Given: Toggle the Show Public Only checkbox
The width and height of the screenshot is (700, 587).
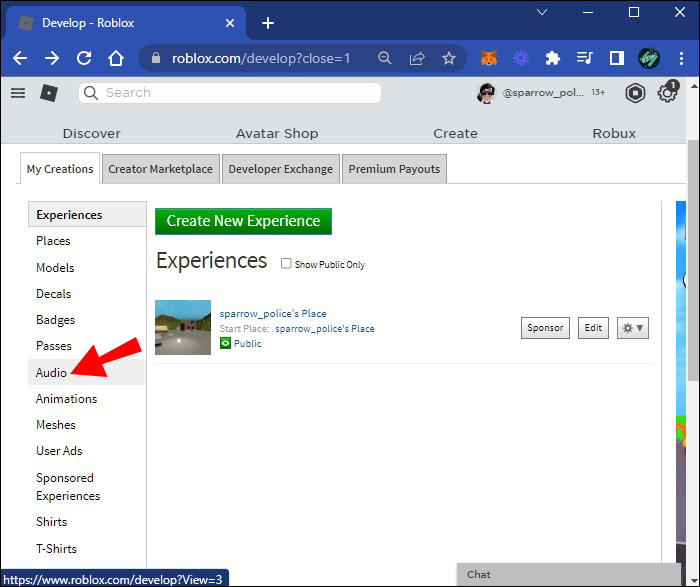Looking at the screenshot, I should (x=286, y=264).
